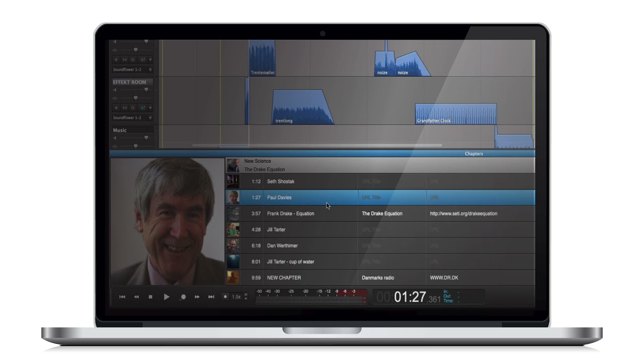
Task: Click the 8:01 chapter thumbnail
Action: tap(233, 262)
